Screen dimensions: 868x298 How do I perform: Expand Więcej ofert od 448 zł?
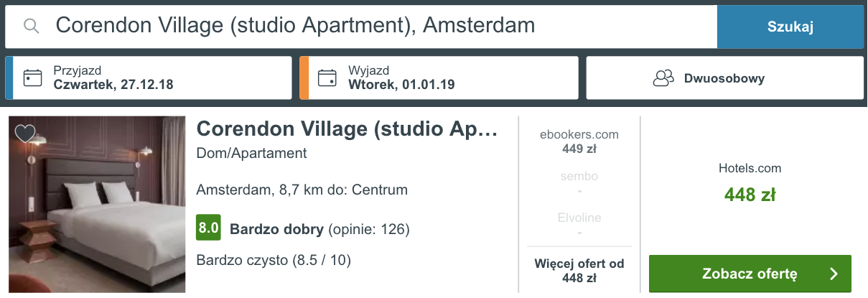pos(579,271)
